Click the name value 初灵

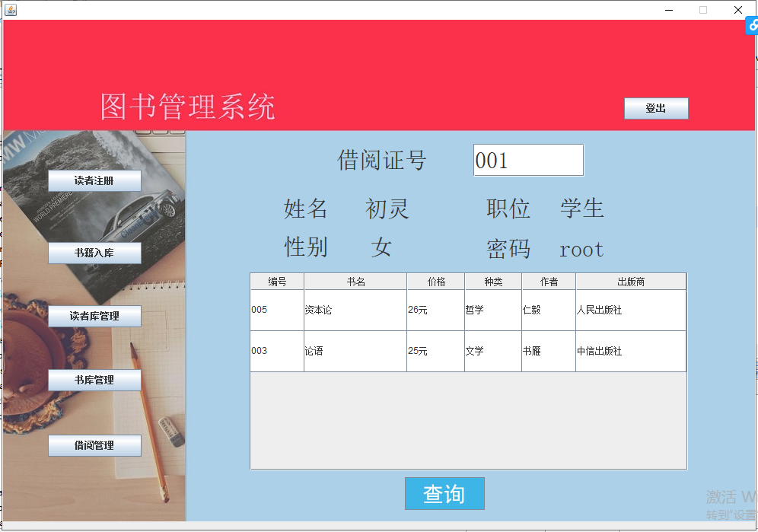pyautogui.click(x=387, y=209)
